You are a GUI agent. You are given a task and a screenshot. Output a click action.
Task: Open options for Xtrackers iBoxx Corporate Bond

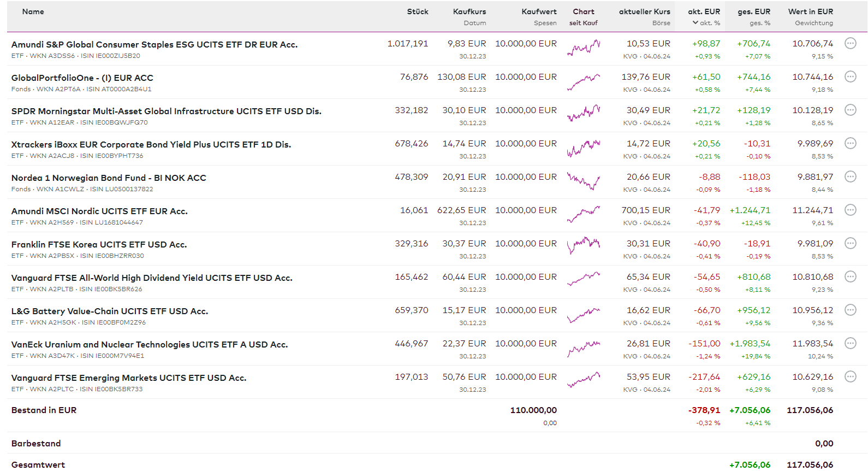850,143
